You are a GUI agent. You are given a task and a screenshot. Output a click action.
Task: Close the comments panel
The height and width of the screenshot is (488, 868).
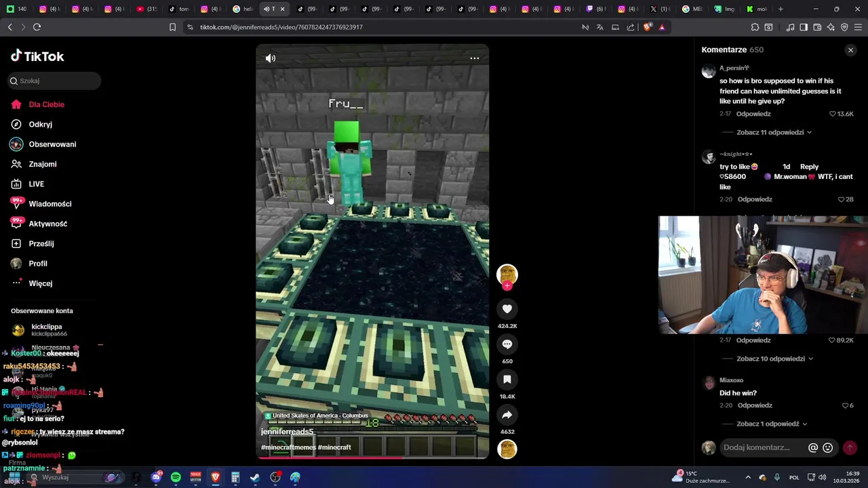point(850,50)
